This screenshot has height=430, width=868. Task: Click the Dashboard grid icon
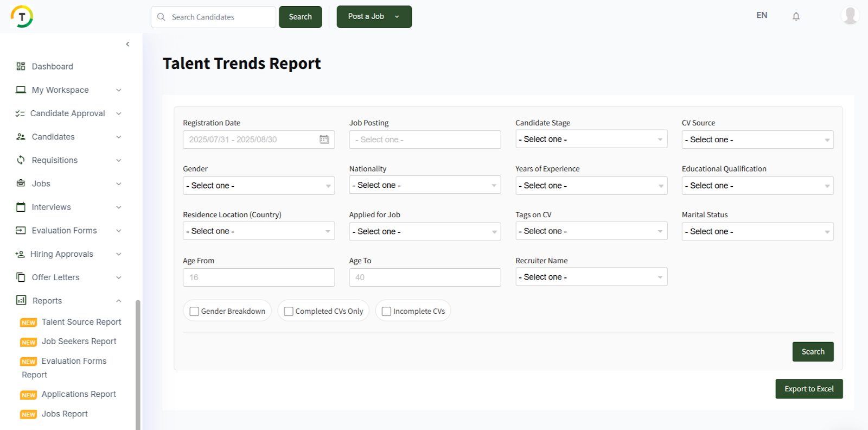[21, 66]
